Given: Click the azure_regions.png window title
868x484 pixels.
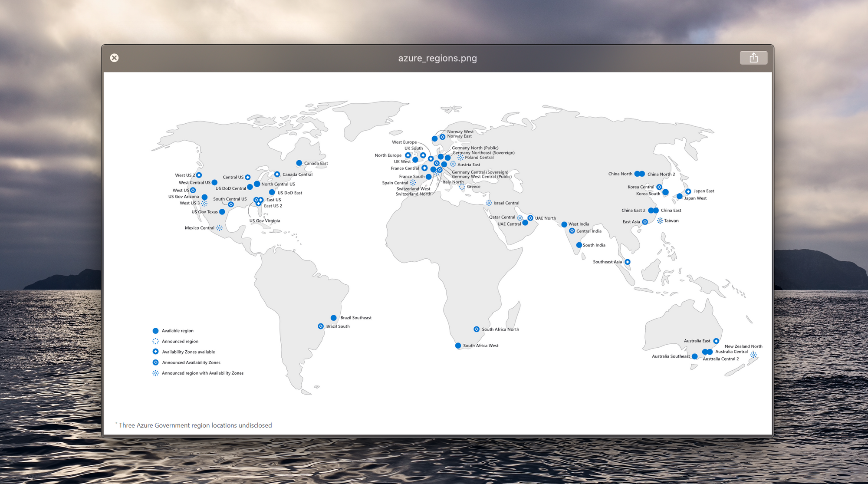Looking at the screenshot, I should coord(437,58).
